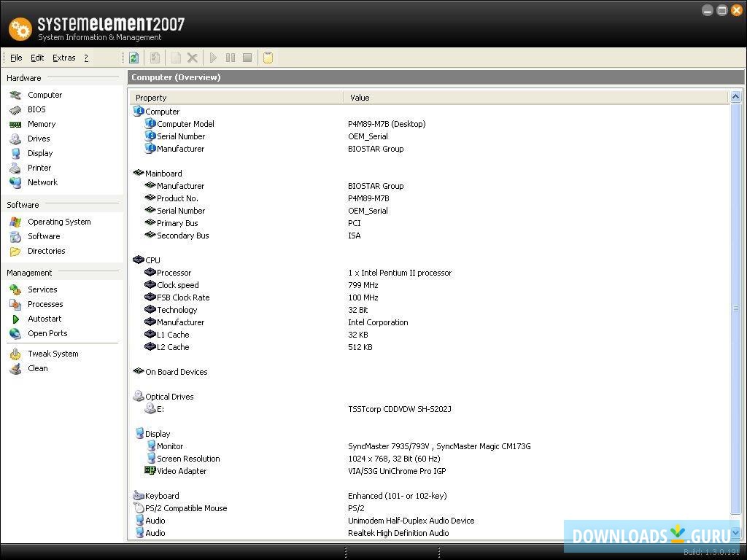This screenshot has height=560, width=747.
Task: Click the vertical scrollbar thumb grip
Action: pyautogui.click(x=735, y=309)
